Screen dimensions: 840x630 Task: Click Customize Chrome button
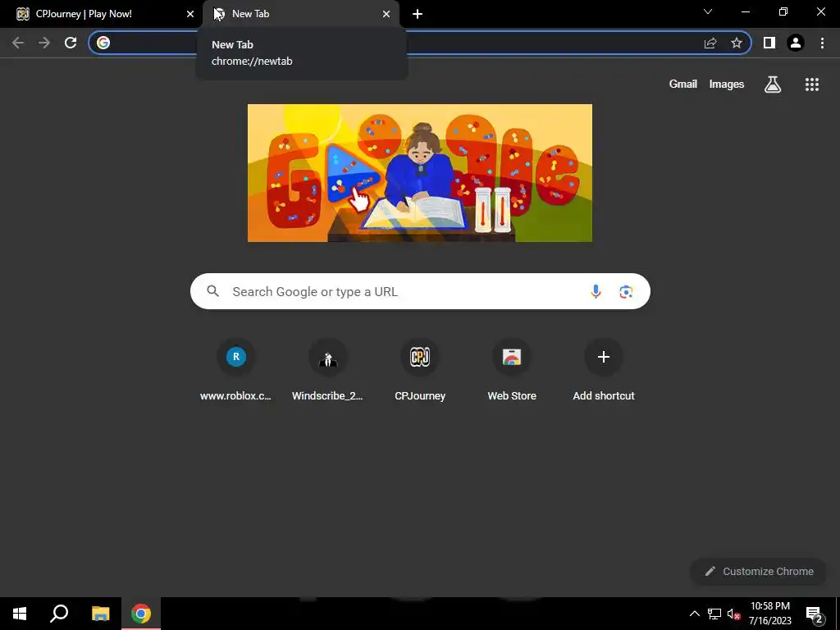coord(759,571)
